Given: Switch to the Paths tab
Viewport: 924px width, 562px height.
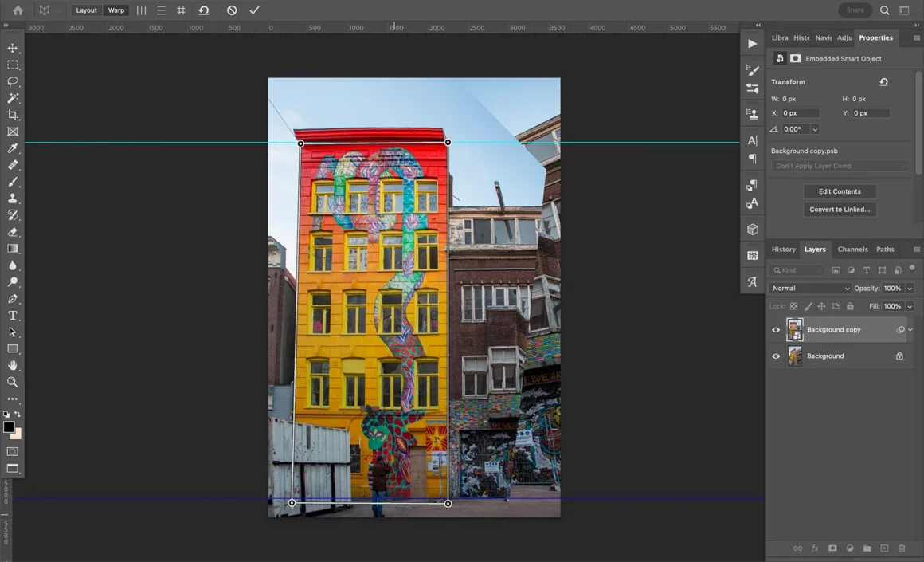Looking at the screenshot, I should 885,250.
